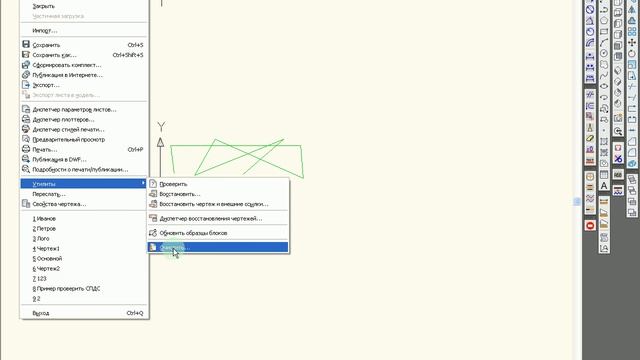This screenshot has width=640, height=360.
Task: Open Диспетчер восстановления чертежей...
Action: (x=218, y=218)
